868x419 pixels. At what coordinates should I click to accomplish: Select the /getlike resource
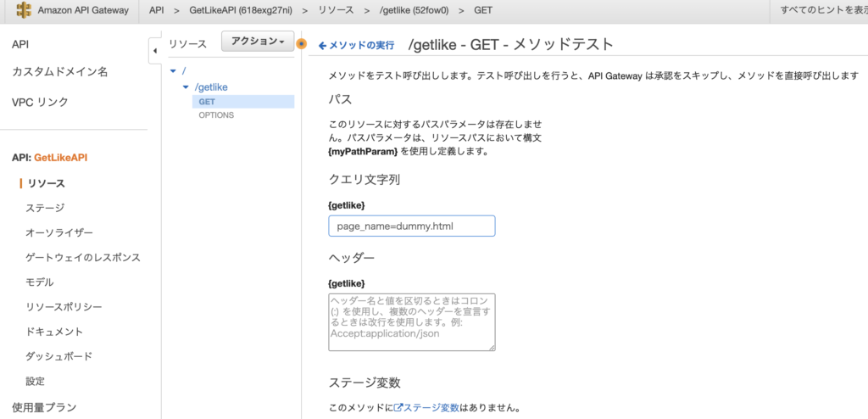pos(211,87)
